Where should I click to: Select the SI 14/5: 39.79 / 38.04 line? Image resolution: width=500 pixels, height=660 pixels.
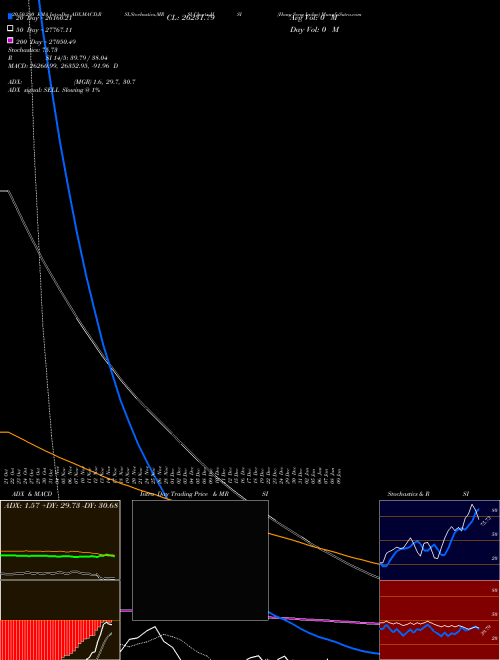(76, 58)
